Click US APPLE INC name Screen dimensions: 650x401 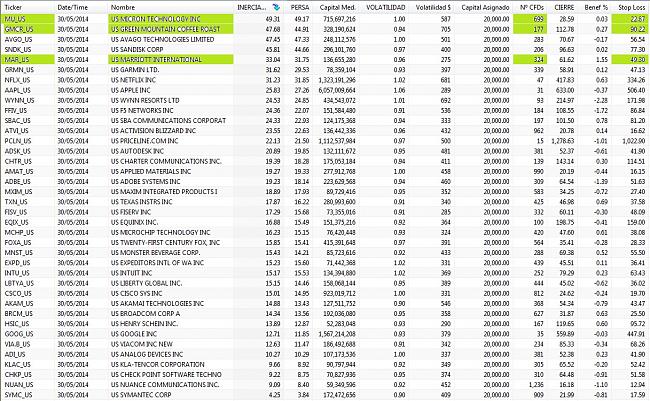pos(131,90)
